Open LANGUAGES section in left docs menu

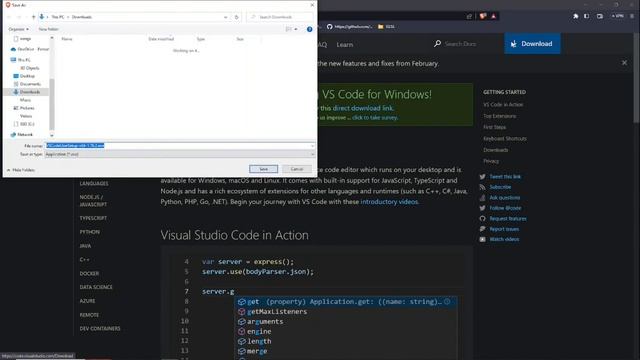(94, 184)
